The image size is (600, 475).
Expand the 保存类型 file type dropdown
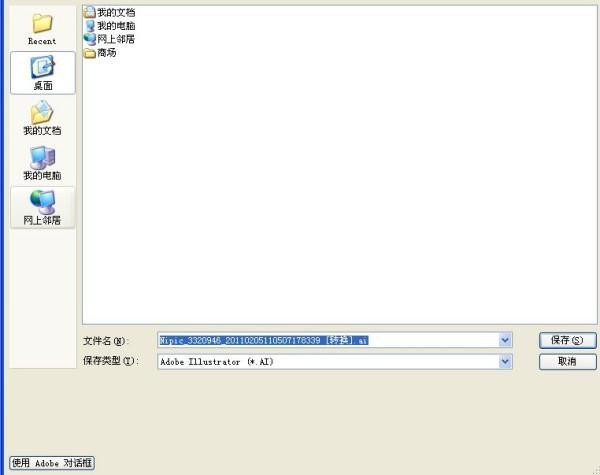(x=505, y=361)
